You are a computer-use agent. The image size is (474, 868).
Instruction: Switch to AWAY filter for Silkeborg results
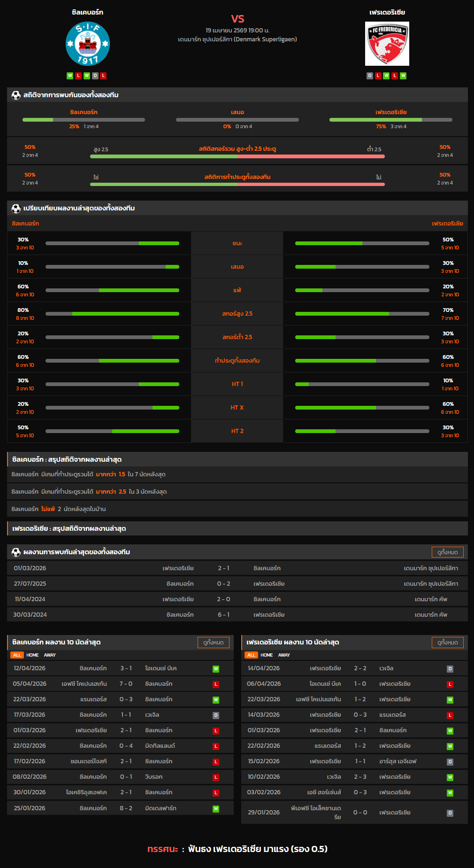pyautogui.click(x=50, y=655)
